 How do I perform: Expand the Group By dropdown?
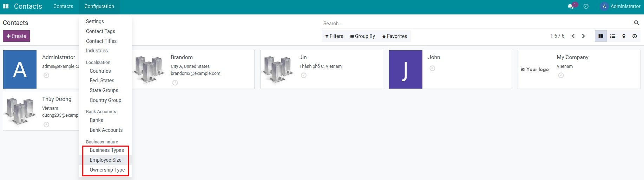click(x=362, y=36)
